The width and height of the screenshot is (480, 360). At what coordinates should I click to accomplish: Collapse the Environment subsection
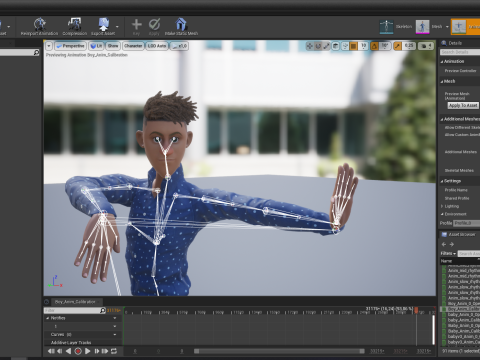[442, 214]
